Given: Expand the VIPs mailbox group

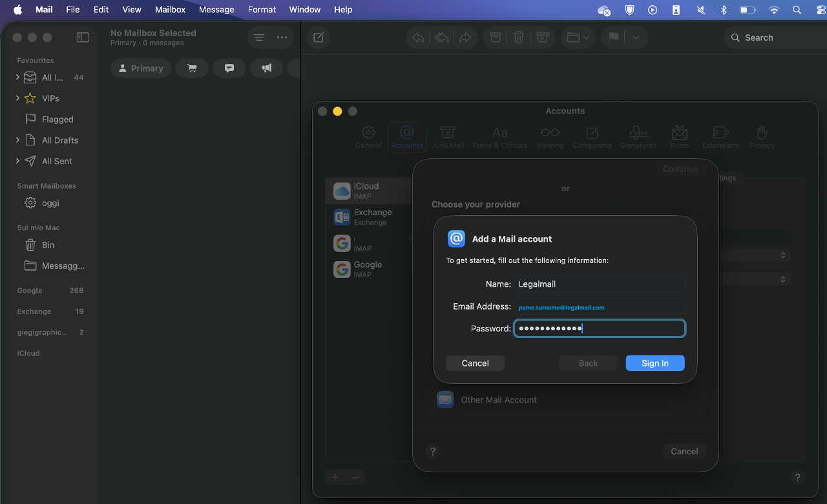Looking at the screenshot, I should 17,98.
